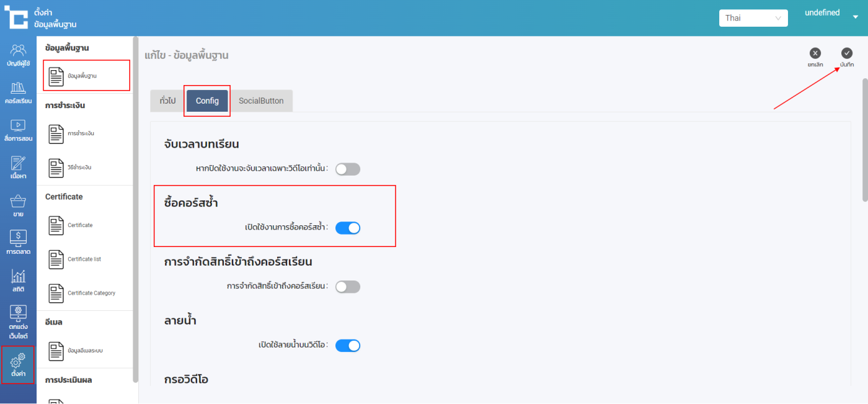
Task: Open the Thai language dropdown
Action: pos(753,18)
